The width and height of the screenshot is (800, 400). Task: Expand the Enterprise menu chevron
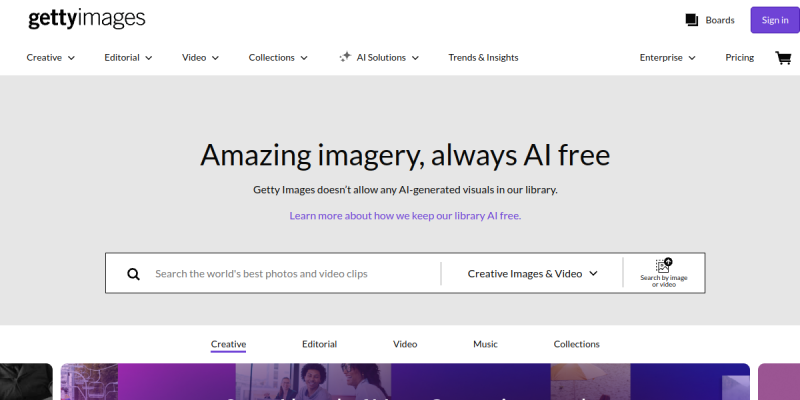[692, 58]
